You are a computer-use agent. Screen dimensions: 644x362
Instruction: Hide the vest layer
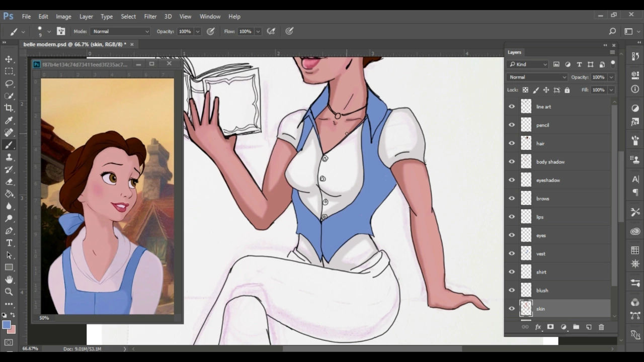(512, 253)
